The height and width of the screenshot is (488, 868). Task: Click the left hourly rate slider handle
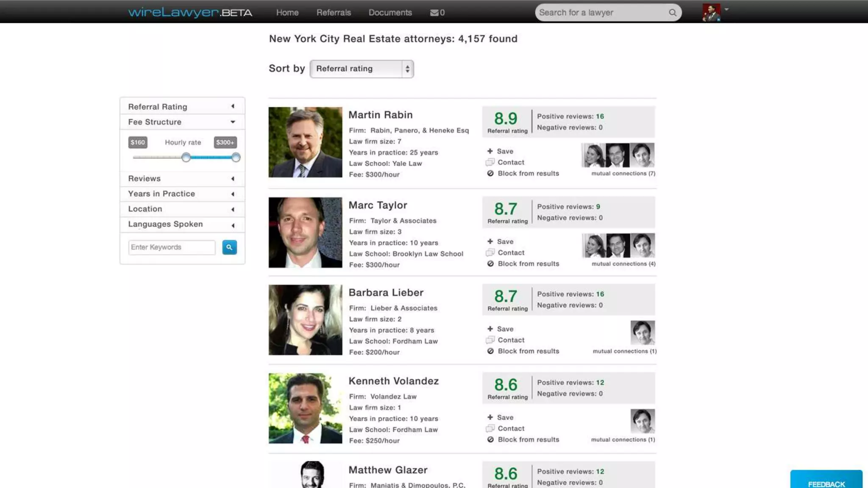click(186, 158)
